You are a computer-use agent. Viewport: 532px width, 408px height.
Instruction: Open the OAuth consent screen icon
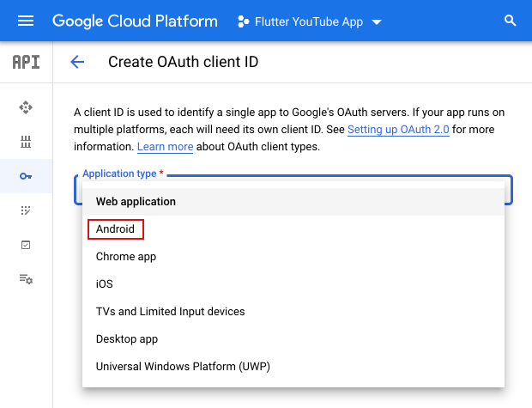tap(26, 210)
